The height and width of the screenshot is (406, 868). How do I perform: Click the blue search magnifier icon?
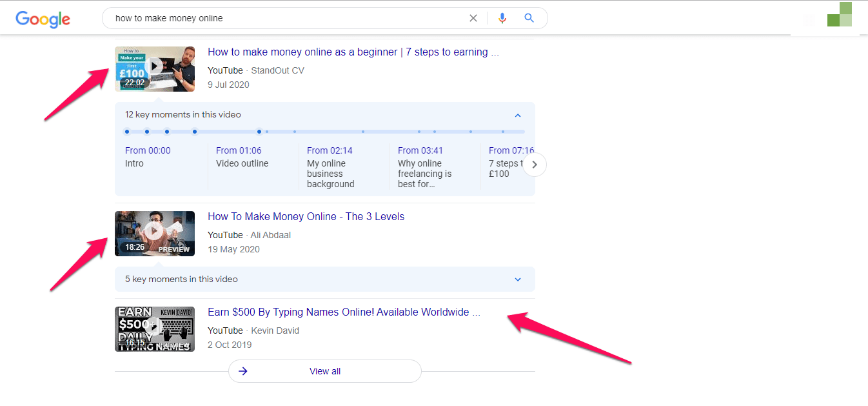[x=529, y=18]
